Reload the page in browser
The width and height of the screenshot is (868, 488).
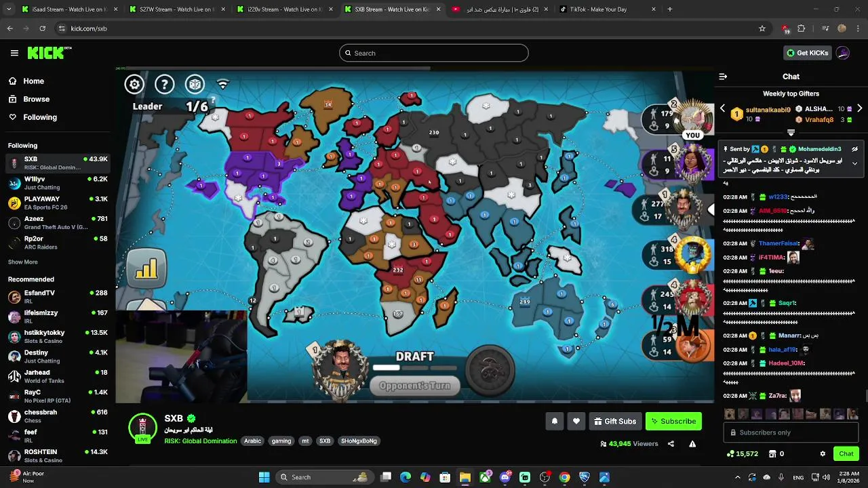pyautogui.click(x=42, y=28)
